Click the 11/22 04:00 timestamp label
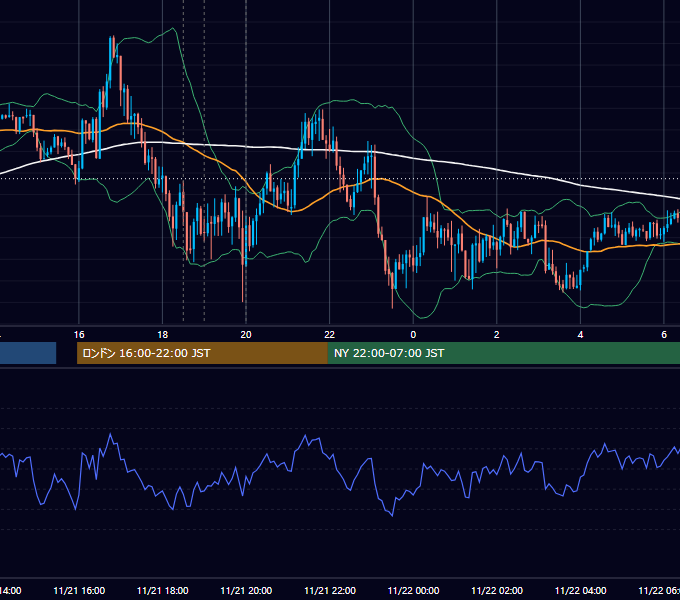The height and width of the screenshot is (600, 680). click(x=581, y=590)
